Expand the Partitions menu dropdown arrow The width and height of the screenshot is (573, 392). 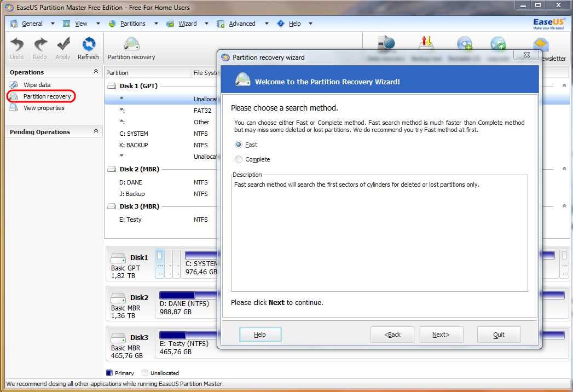156,24
